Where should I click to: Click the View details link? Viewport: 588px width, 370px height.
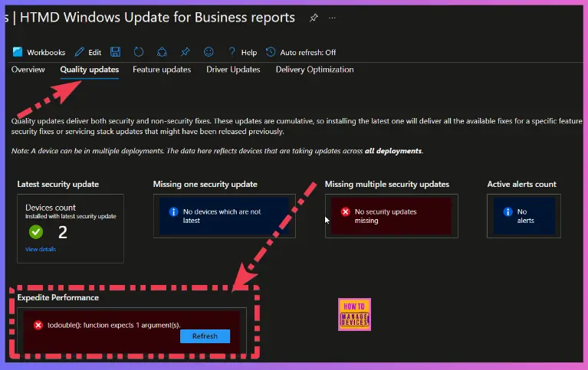(41, 249)
